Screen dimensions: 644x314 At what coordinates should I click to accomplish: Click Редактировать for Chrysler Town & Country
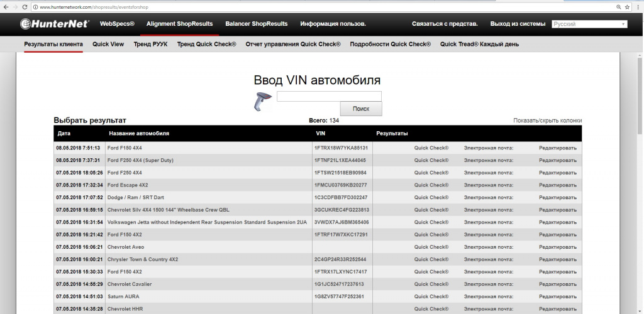(558, 259)
